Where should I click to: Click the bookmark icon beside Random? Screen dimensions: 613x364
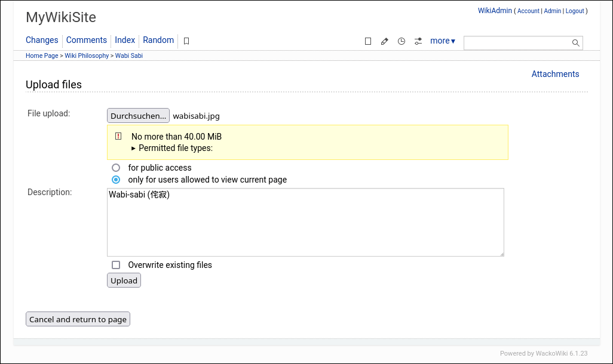(x=186, y=41)
